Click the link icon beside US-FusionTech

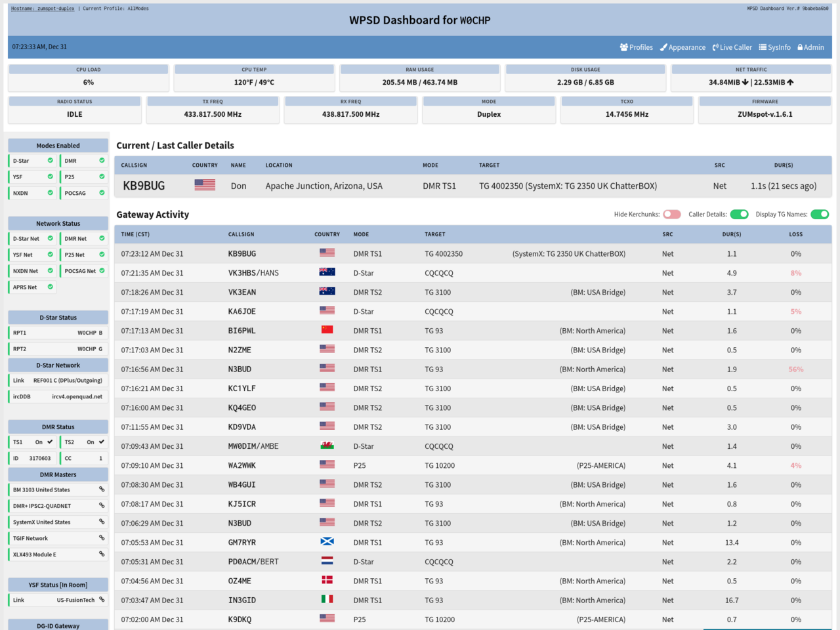(102, 599)
